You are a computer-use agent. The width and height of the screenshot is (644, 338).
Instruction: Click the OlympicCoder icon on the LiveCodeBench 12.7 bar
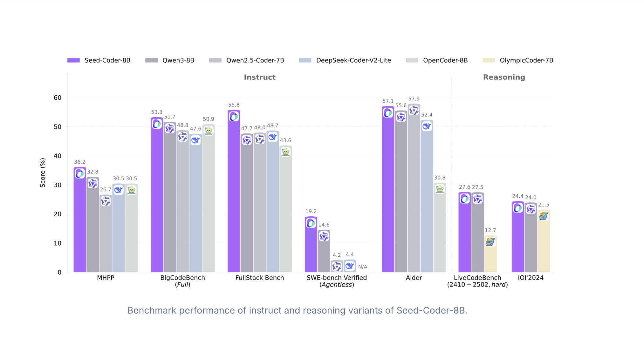coord(490,242)
